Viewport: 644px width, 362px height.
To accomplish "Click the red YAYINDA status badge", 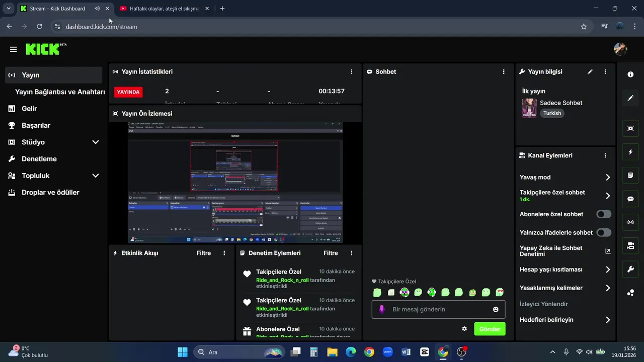I will coord(128,92).
